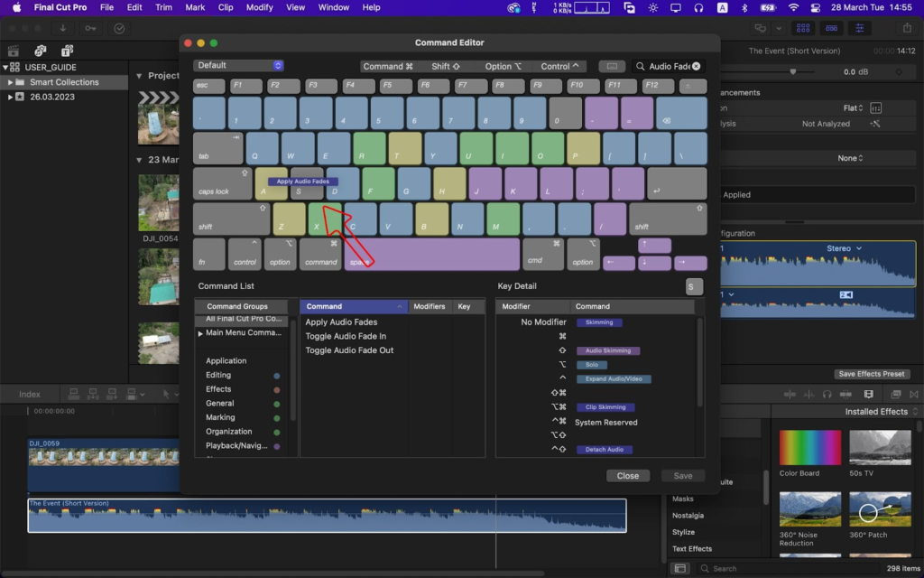Click the equalizer icon next to Flat
Screen dimensions: 924x578
(875, 108)
